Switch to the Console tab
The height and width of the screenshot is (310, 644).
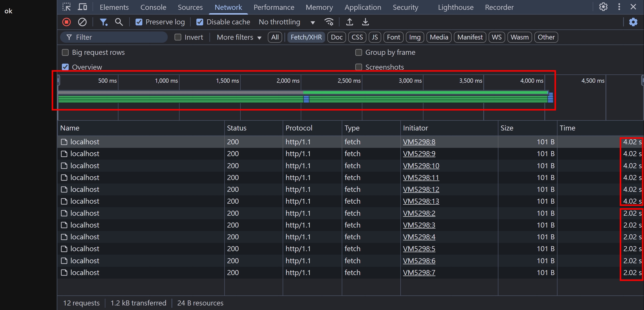153,7
